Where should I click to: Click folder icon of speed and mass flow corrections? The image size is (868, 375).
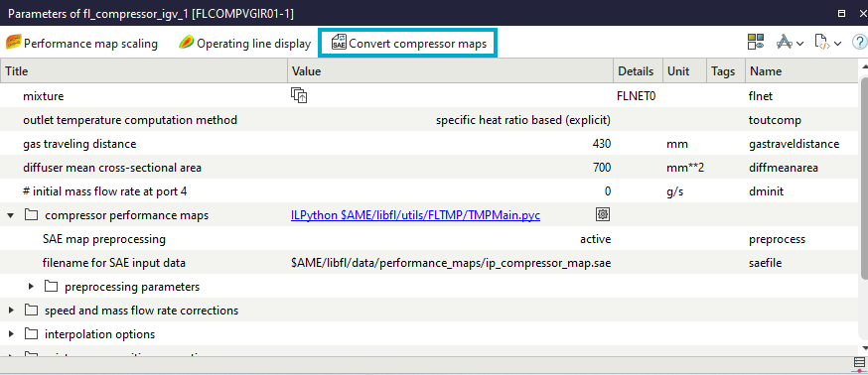click(x=31, y=311)
